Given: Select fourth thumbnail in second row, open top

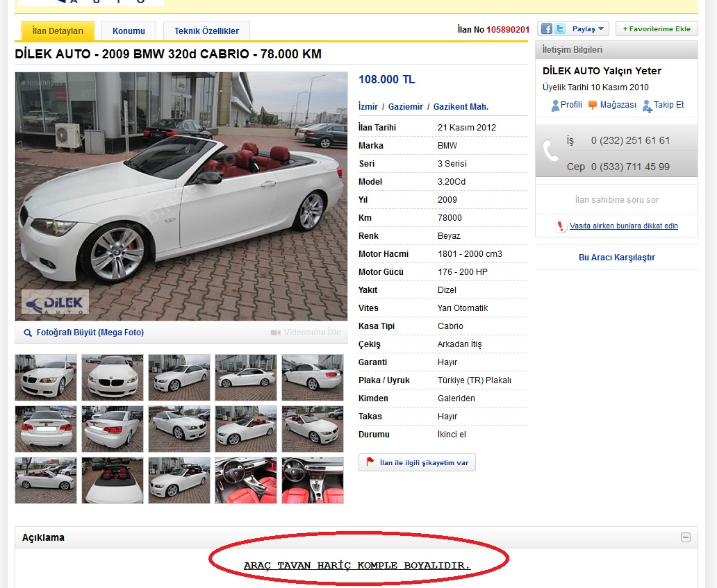Looking at the screenshot, I should (246, 429).
